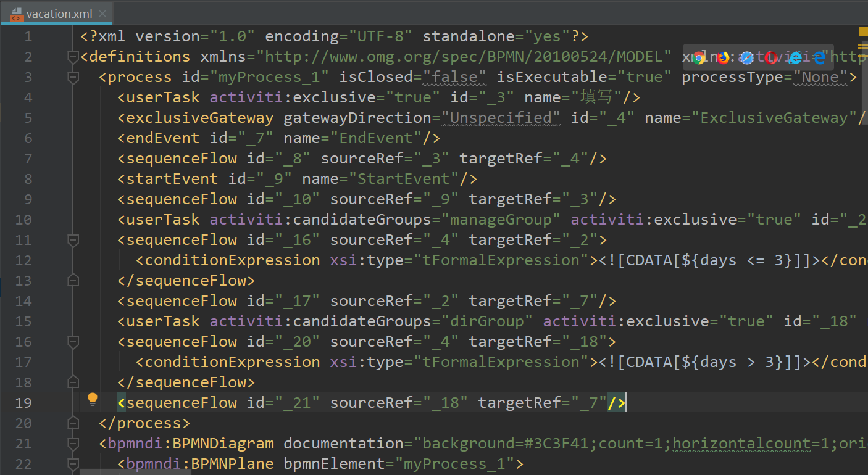Collapse sequenceFlow _16 on line 11

tap(73, 240)
